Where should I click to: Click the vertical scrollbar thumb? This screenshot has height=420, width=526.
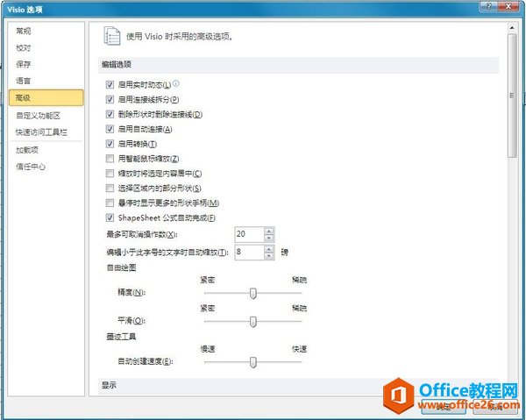(512, 96)
